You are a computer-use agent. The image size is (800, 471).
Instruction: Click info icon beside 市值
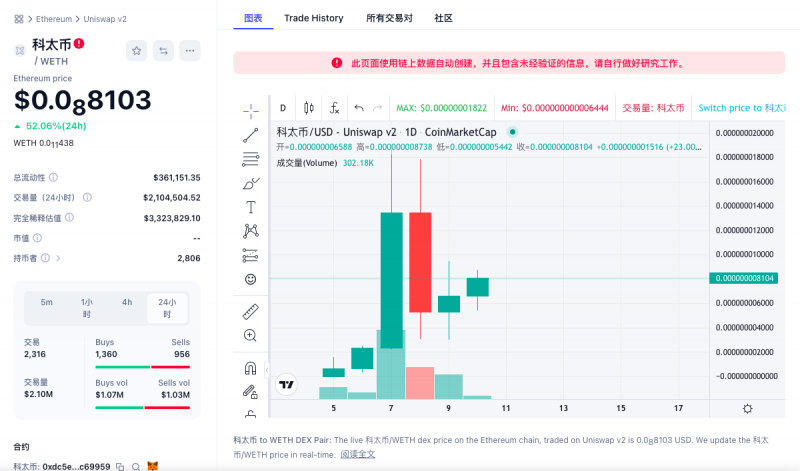tap(37, 238)
